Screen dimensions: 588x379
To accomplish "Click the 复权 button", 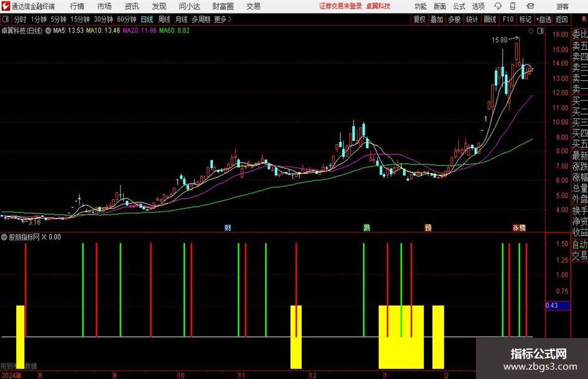I will tap(419, 19).
